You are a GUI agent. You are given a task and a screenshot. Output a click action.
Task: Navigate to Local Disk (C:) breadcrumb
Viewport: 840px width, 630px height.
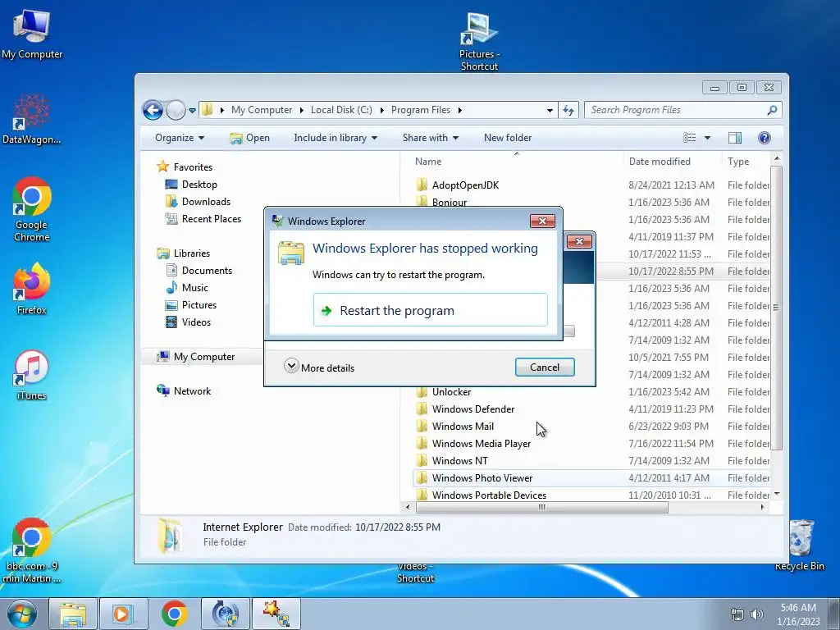[341, 110]
